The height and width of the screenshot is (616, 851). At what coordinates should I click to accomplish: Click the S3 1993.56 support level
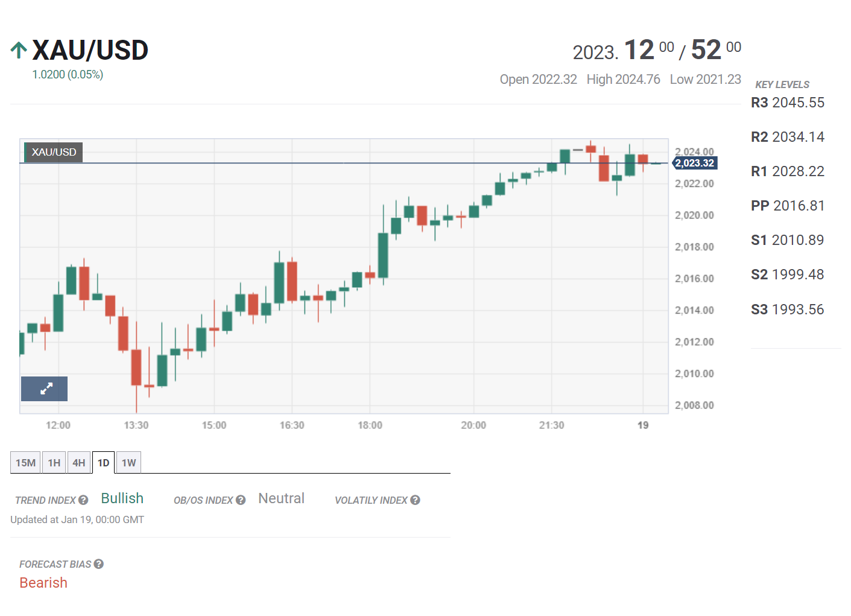(787, 310)
